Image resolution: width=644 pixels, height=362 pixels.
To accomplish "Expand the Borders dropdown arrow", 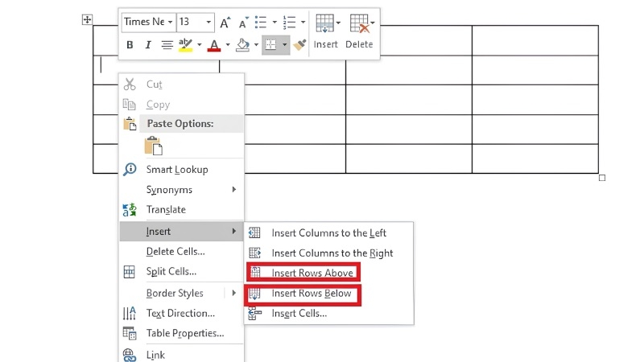I will click(x=285, y=45).
